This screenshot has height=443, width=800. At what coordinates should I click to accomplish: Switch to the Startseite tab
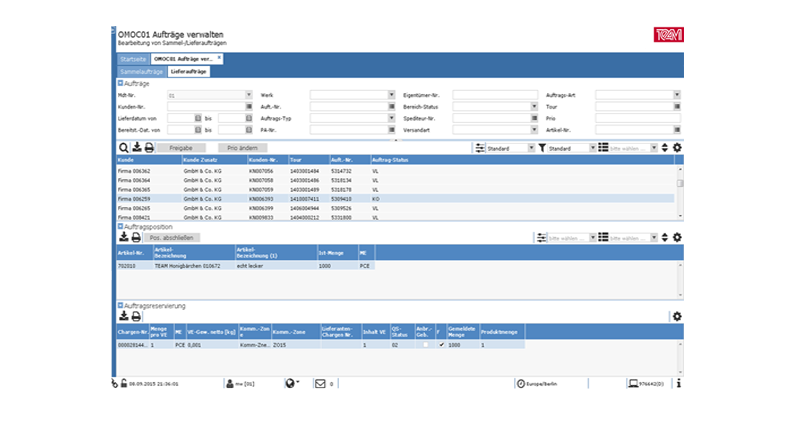click(133, 59)
